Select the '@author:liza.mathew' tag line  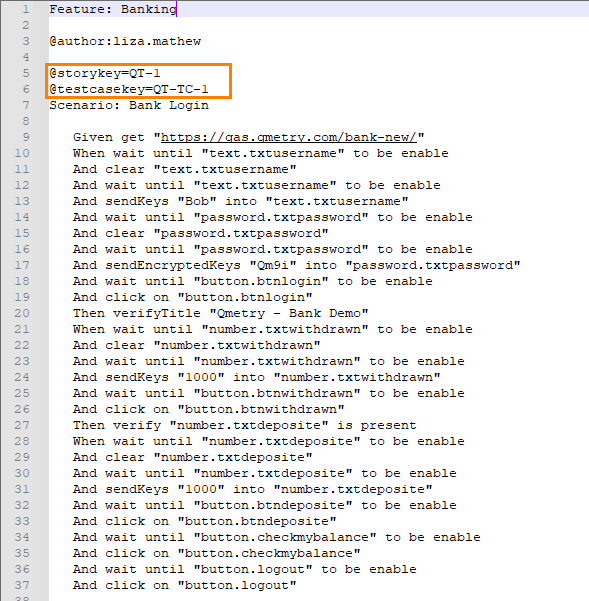[125, 41]
